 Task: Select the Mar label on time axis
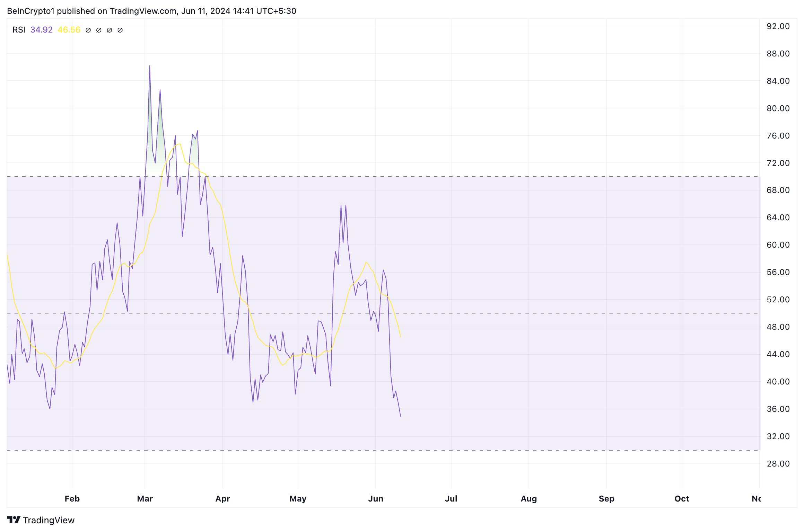145,499
